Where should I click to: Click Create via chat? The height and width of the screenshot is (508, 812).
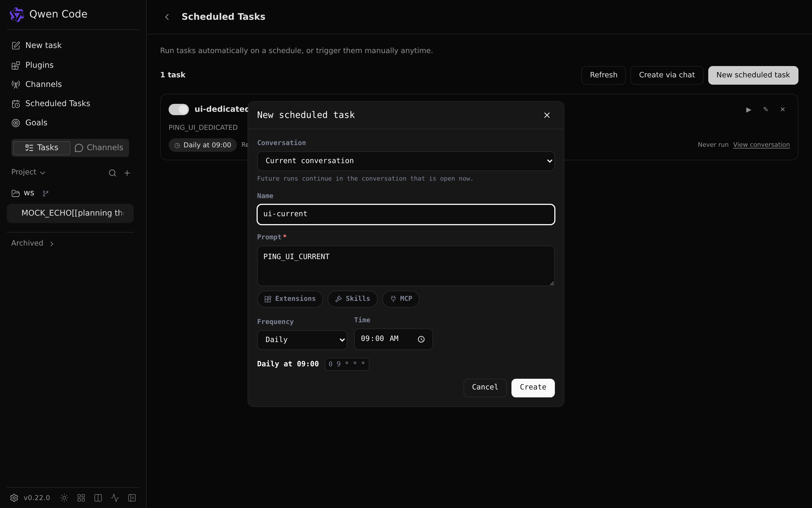pyautogui.click(x=667, y=75)
